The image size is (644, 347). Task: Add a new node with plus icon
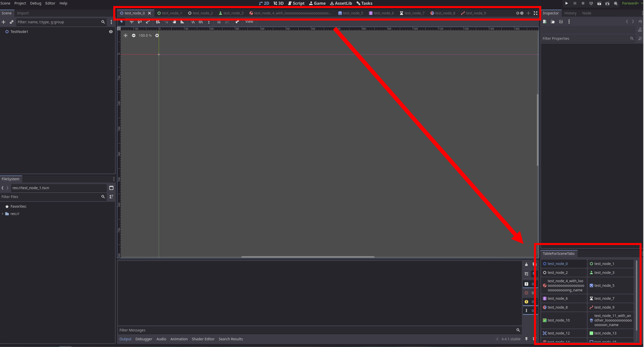(x=4, y=22)
